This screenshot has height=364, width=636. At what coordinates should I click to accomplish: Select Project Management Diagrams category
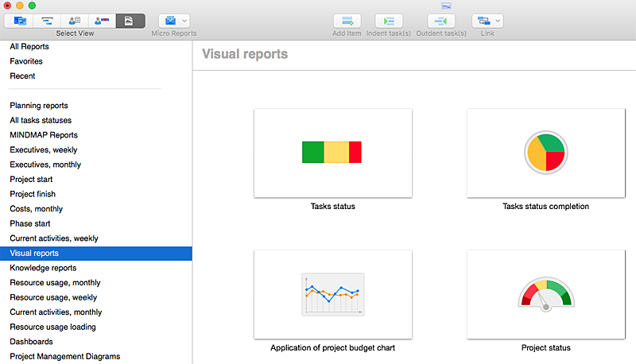tap(65, 356)
